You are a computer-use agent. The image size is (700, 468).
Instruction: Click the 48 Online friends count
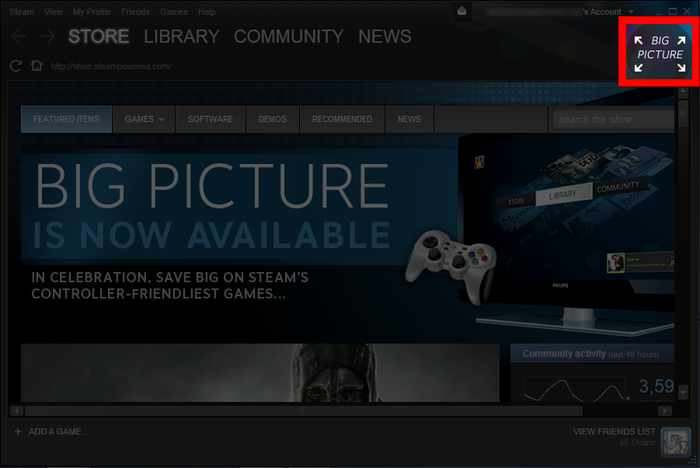click(x=637, y=443)
